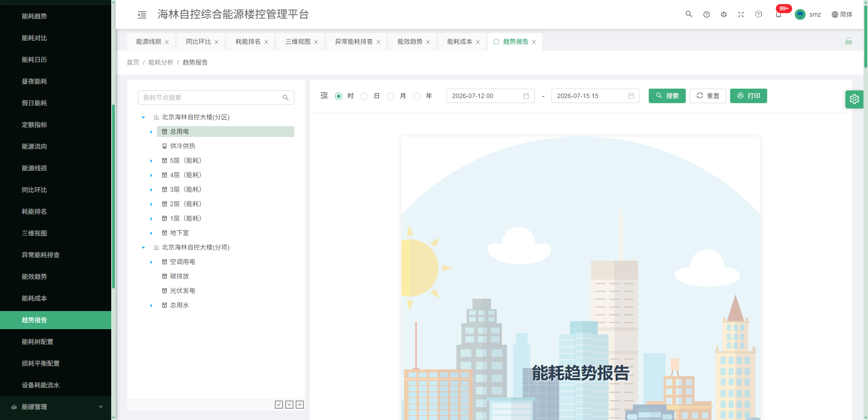Select the 日 radio button

(x=364, y=96)
